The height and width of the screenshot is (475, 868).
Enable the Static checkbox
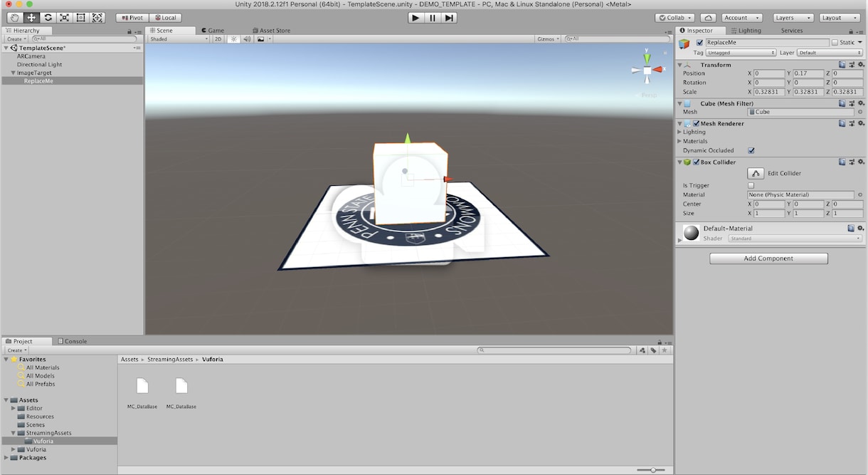click(835, 43)
